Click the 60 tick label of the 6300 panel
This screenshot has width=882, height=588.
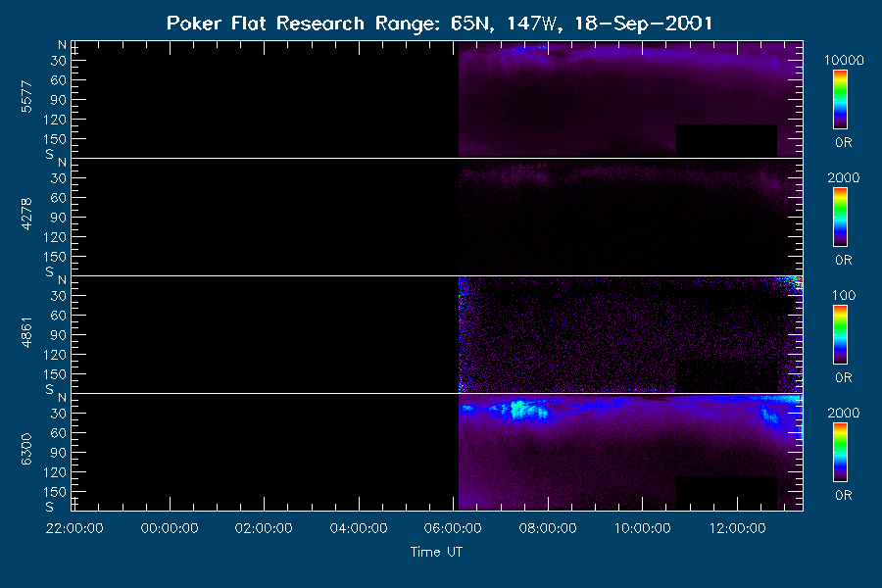pyautogui.click(x=59, y=433)
